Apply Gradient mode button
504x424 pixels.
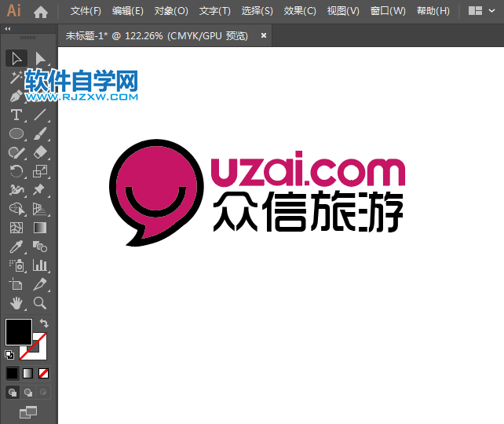[x=28, y=374]
